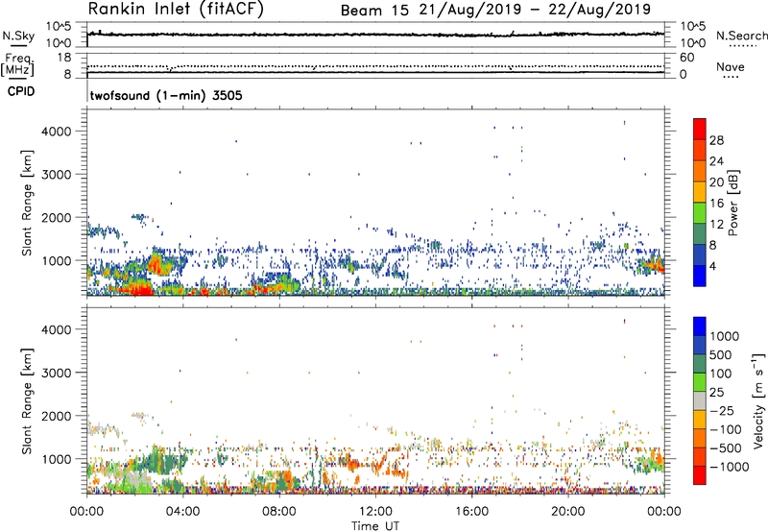Click the '2000' range tick of the velocity plot
Image resolution: width=768 pixels, height=532 pixels.
[57, 416]
